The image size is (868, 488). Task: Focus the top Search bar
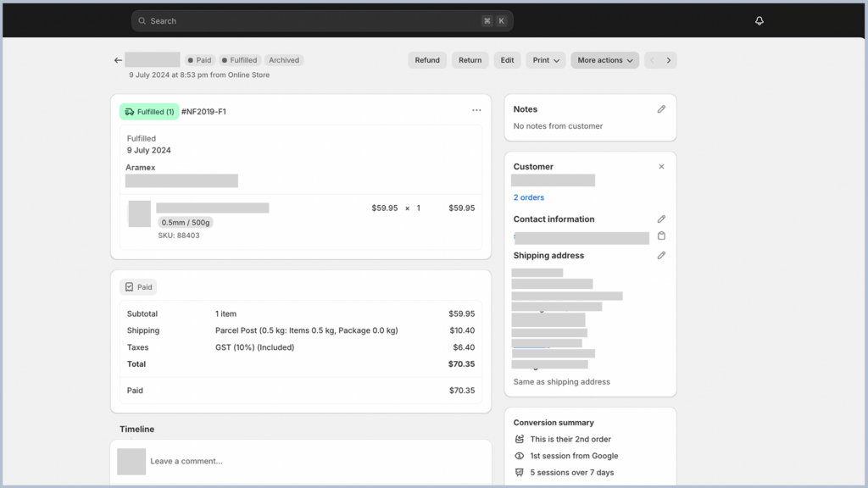[322, 21]
